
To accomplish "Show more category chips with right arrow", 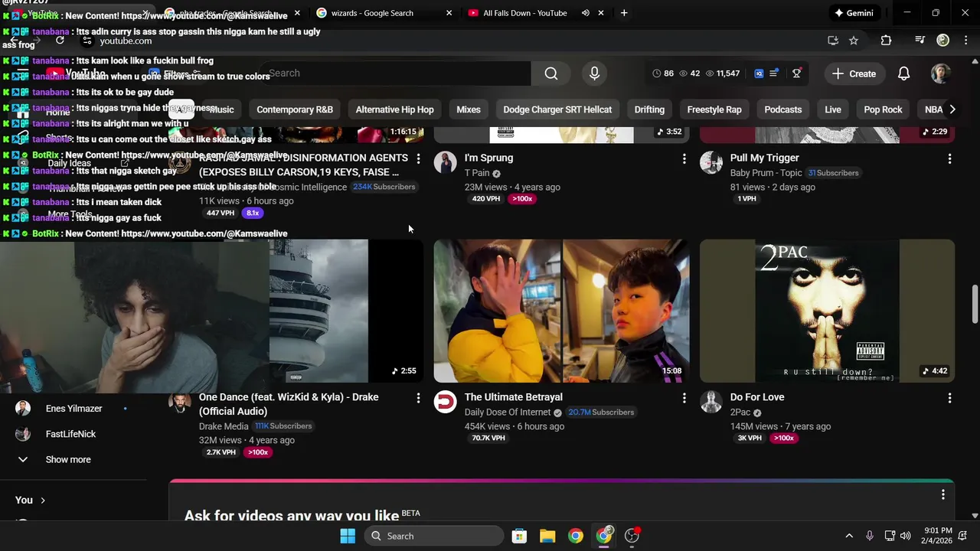I will coord(952,109).
